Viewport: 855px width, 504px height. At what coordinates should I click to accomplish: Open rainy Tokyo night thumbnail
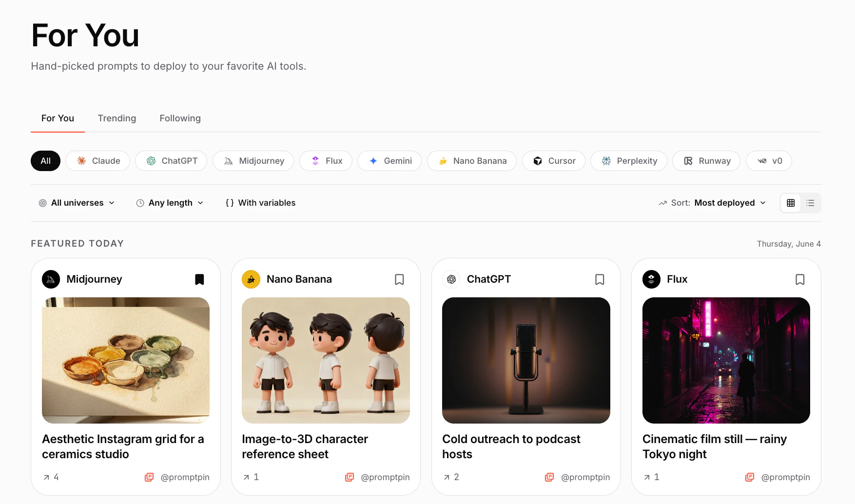pyautogui.click(x=726, y=360)
